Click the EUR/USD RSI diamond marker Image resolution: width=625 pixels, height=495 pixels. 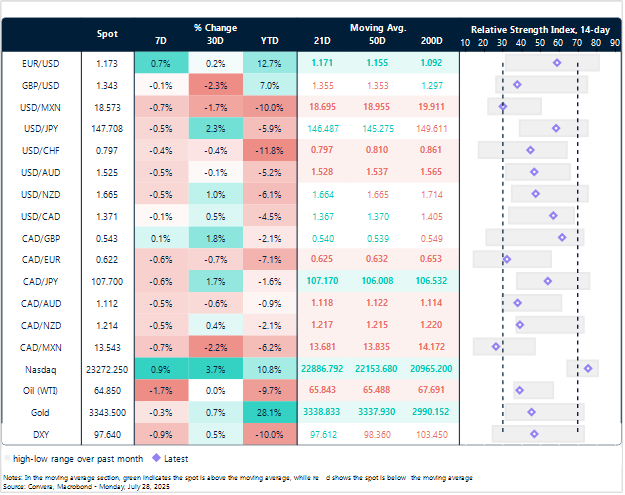557,63
